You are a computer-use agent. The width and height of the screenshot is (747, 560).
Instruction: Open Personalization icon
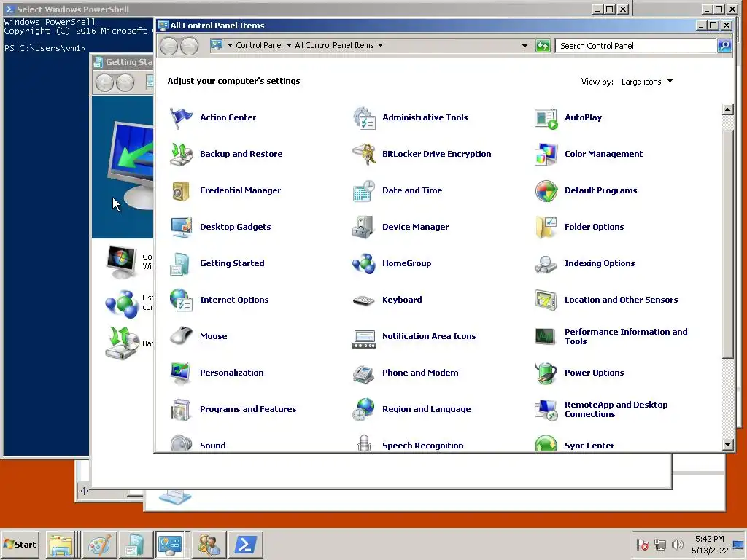click(x=181, y=373)
